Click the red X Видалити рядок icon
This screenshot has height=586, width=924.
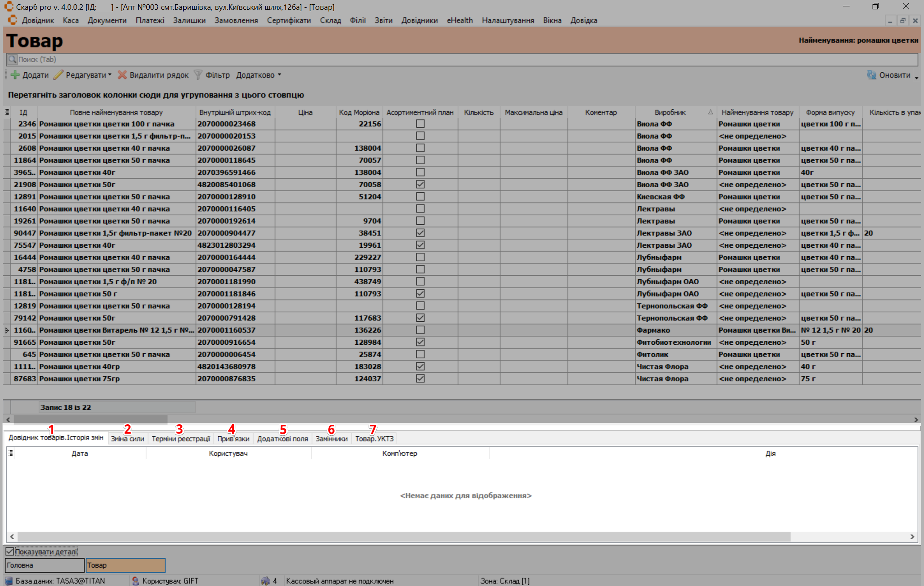click(x=122, y=75)
